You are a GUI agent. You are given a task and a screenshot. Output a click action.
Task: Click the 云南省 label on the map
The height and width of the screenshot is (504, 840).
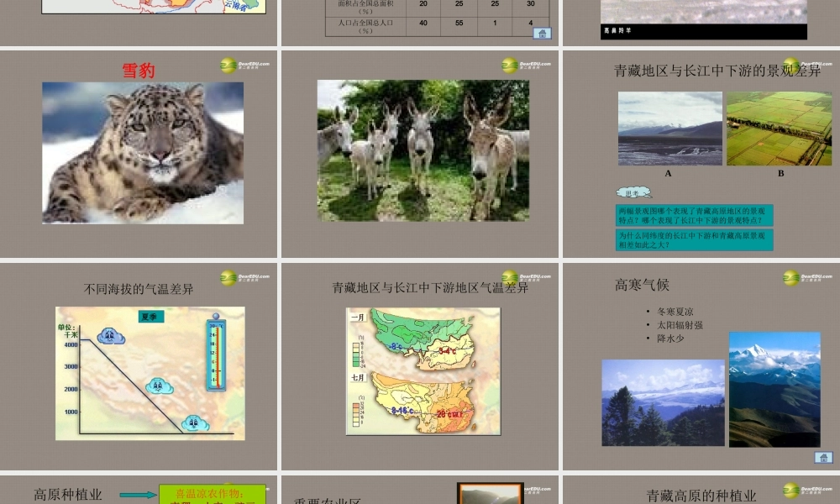point(235,4)
